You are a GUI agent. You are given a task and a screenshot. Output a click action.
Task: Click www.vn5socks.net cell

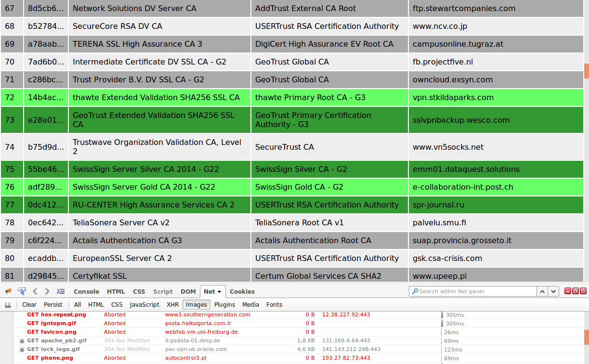[x=496, y=147]
